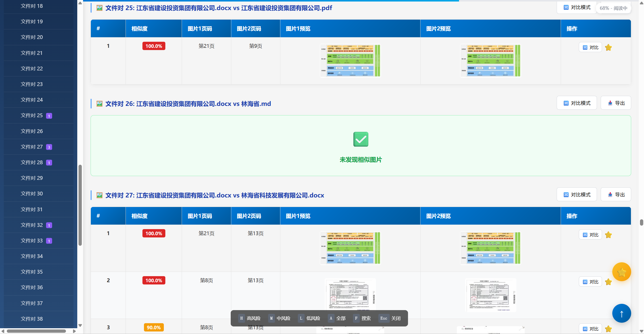Click 相似度 column header in 文件对 27 table
644x334 pixels.
tap(154, 216)
